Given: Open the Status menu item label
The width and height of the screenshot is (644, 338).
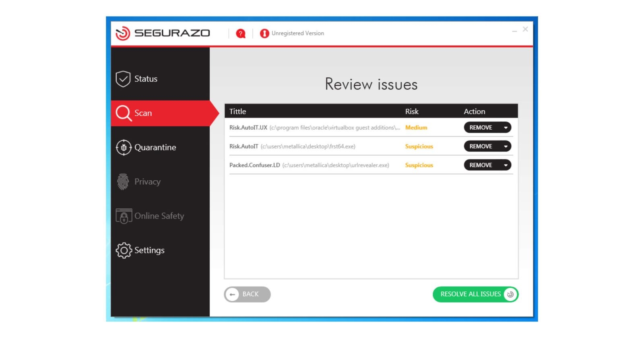Looking at the screenshot, I should tap(146, 79).
